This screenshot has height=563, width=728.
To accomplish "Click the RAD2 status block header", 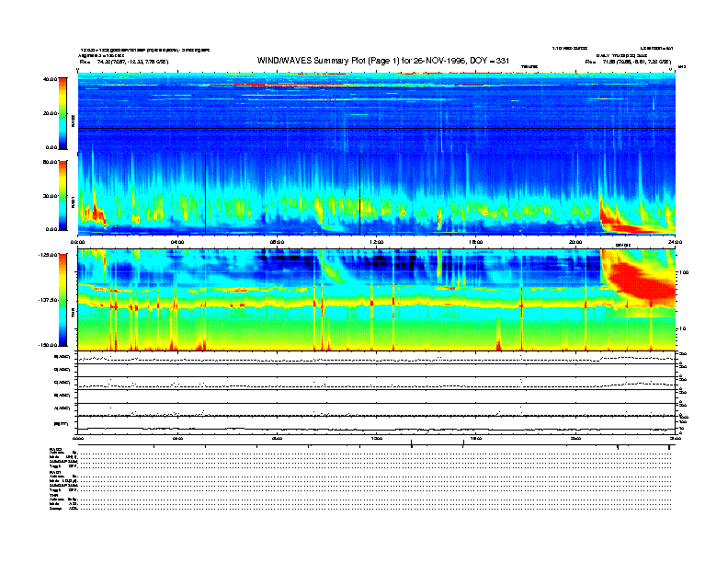I will (56, 450).
